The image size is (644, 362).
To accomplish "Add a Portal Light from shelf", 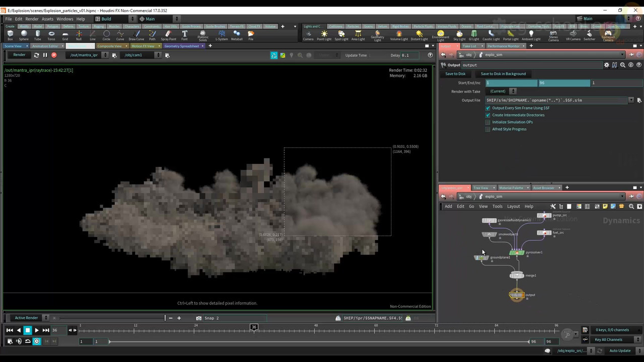I will tap(511, 36).
